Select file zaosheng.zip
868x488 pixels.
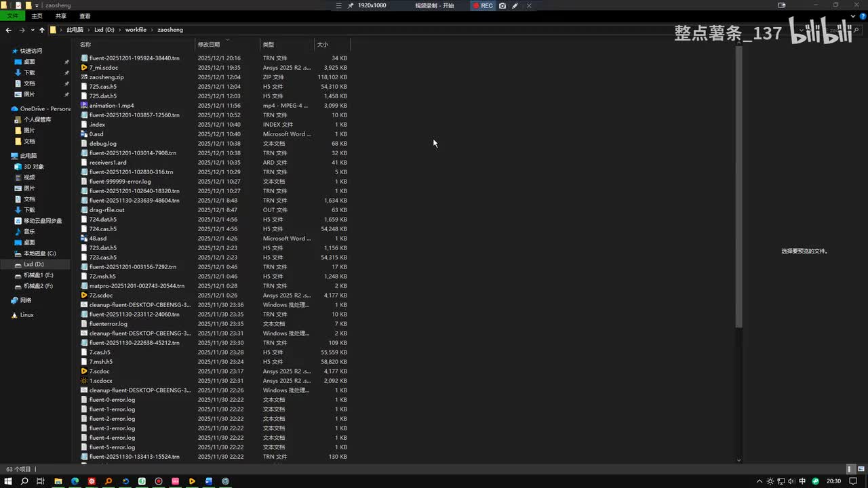click(106, 77)
